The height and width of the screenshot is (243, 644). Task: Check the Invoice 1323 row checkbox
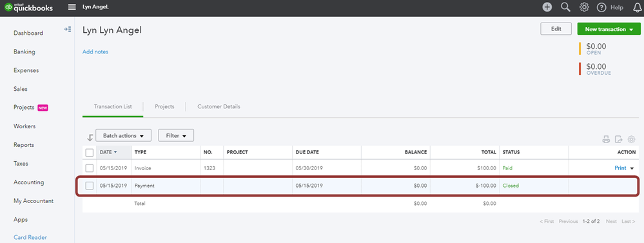[x=90, y=168]
